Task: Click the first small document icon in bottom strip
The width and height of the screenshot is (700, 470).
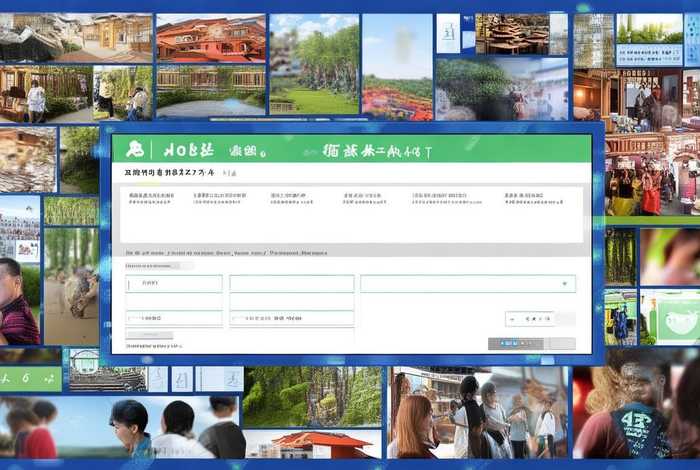Action: click(158, 379)
